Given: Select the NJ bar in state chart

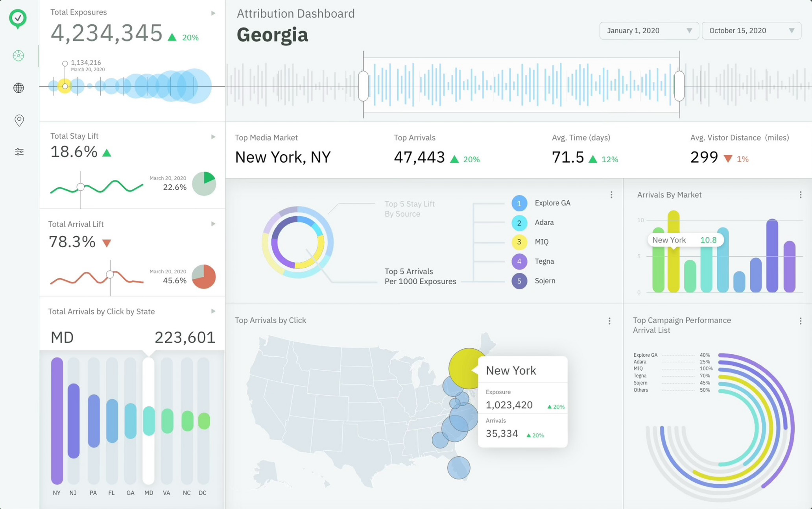Looking at the screenshot, I should tap(74, 421).
